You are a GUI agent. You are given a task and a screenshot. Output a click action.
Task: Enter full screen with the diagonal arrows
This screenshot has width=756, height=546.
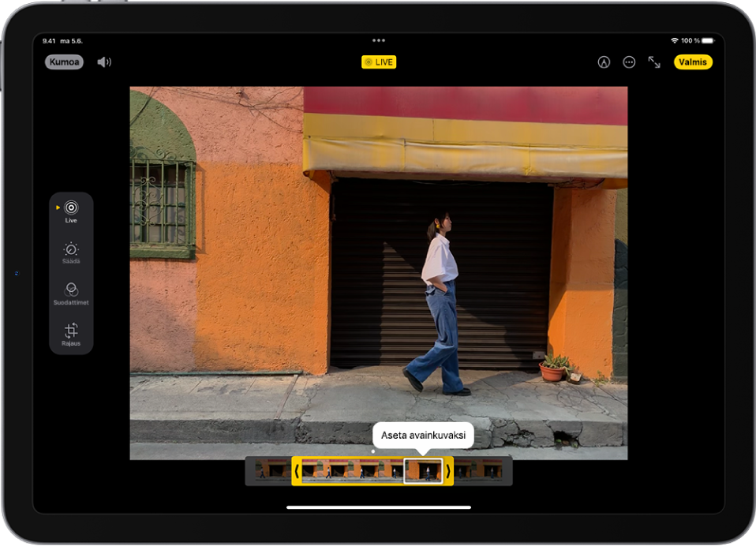pos(654,62)
